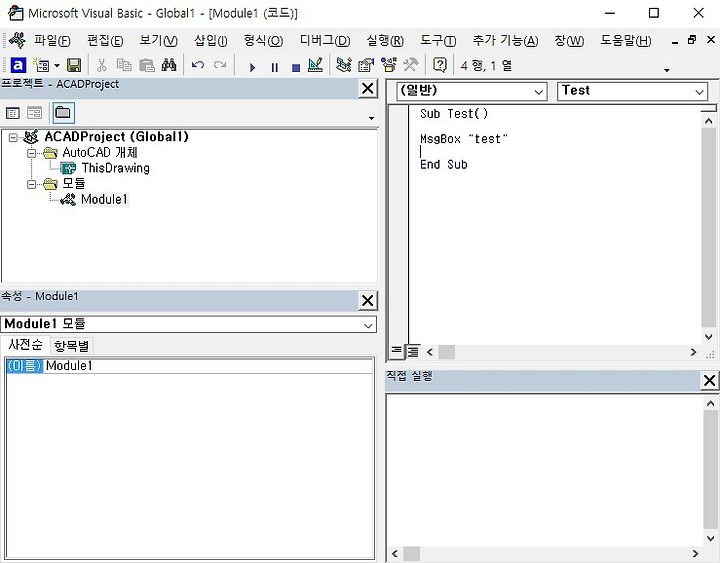The height and width of the screenshot is (563, 720).
Task: Click code window scroll up arrow
Action: (x=709, y=121)
